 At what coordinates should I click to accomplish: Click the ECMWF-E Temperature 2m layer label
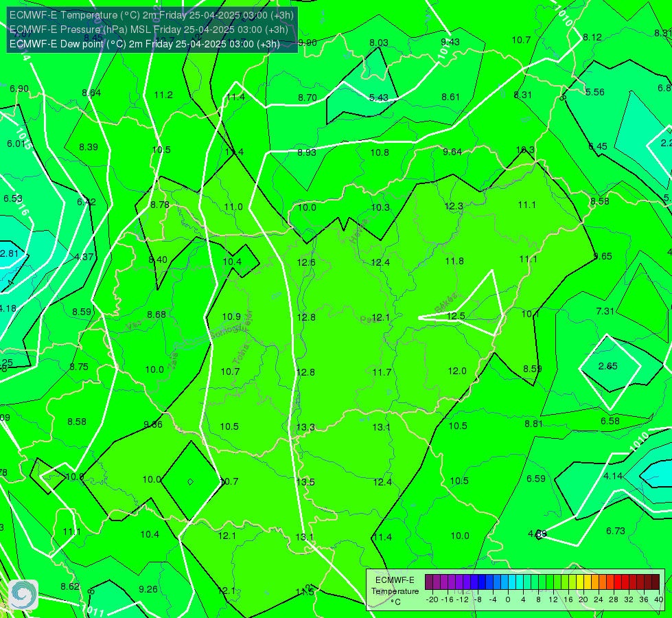(x=151, y=15)
